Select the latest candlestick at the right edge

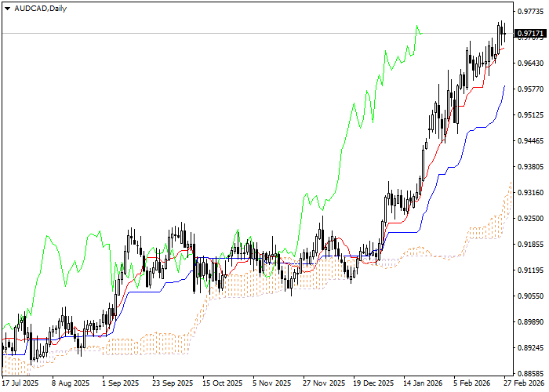tap(504, 31)
